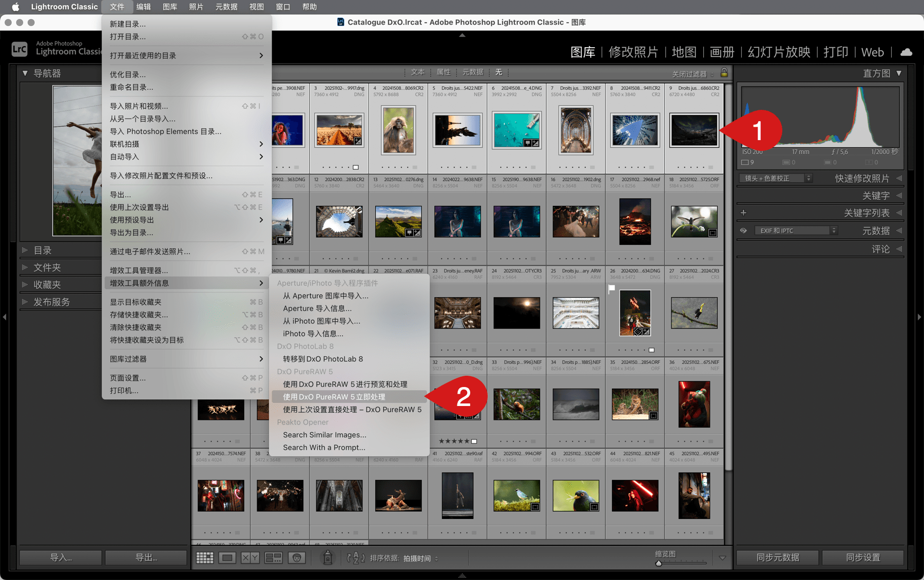
Task: Open the Apple menu
Action: (x=15, y=7)
